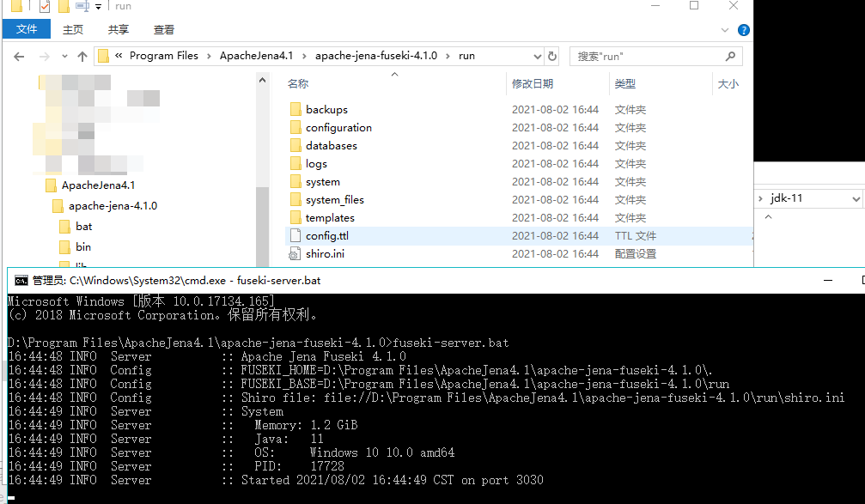Click the search magnifier icon
Viewport: 865px width, 504px height.
[x=729, y=55]
